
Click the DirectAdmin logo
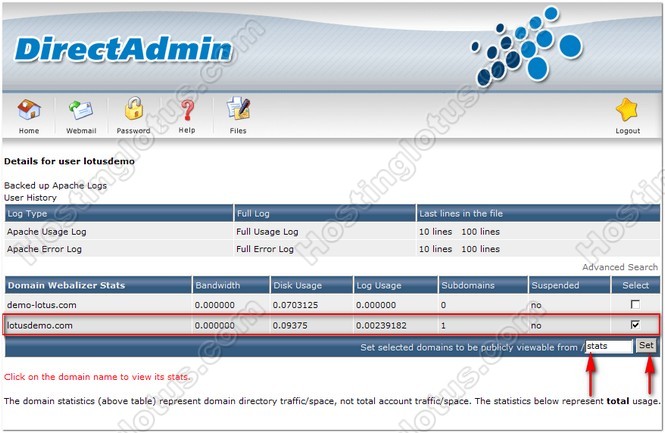click(123, 49)
